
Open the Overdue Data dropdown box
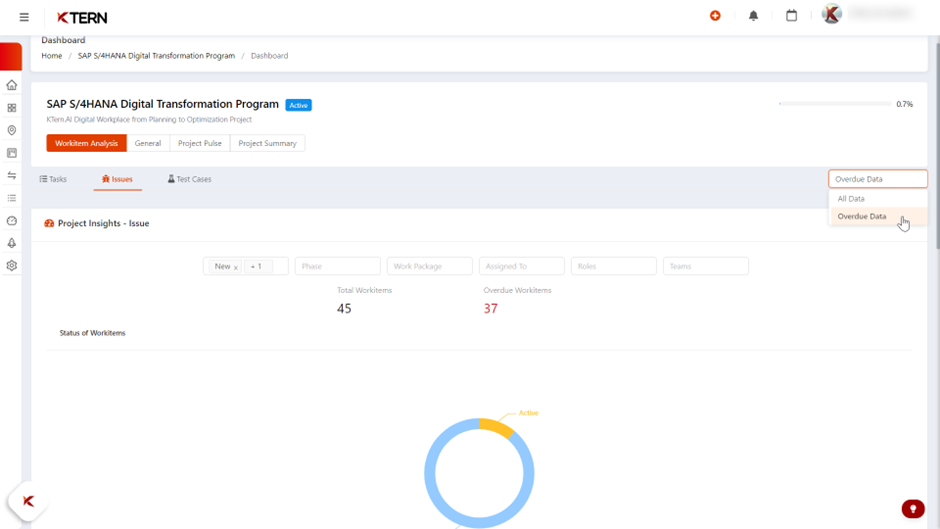tap(878, 179)
